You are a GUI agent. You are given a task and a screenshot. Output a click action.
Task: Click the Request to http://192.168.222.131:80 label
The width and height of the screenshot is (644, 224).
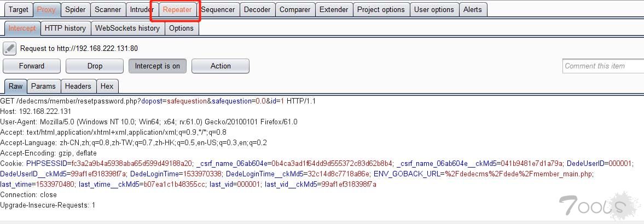pos(79,49)
